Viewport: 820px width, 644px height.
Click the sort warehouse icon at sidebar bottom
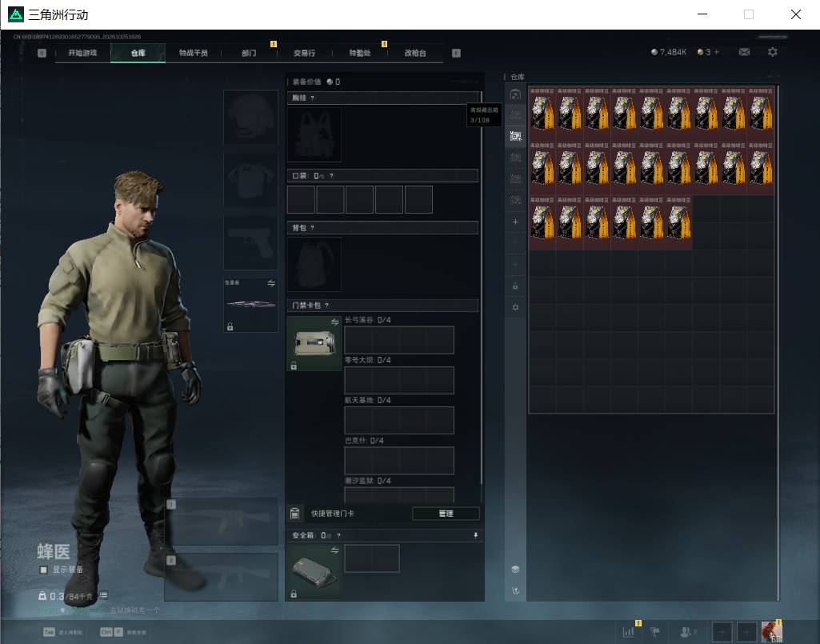click(x=515, y=590)
